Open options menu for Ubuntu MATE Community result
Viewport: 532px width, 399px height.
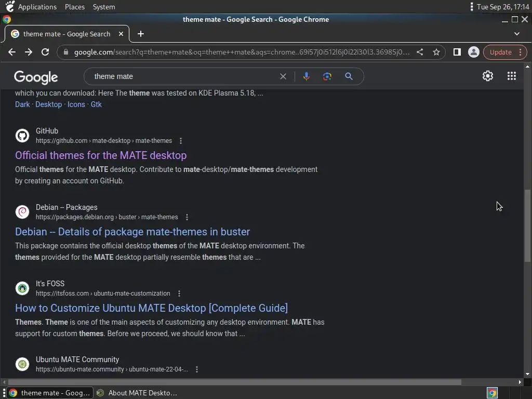pyautogui.click(x=196, y=369)
